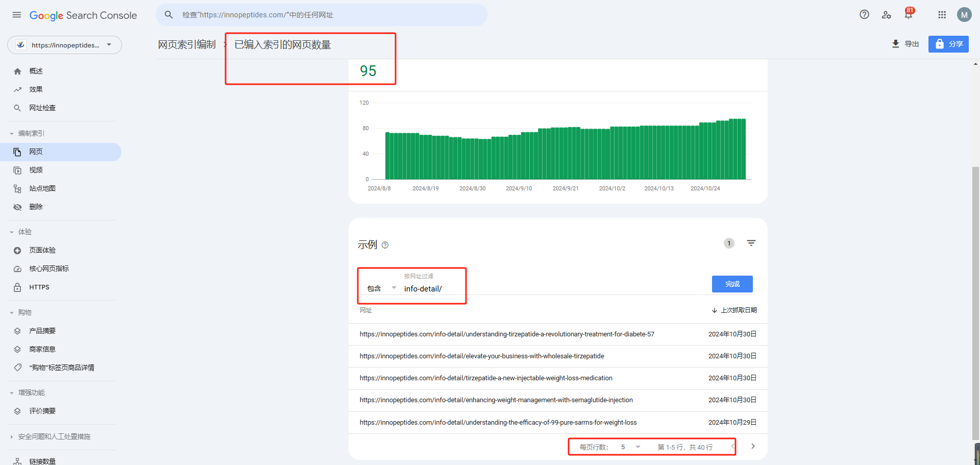This screenshot has width=980, height=465.
Task: Open notifications bell with 81 badge
Action: tap(909, 14)
